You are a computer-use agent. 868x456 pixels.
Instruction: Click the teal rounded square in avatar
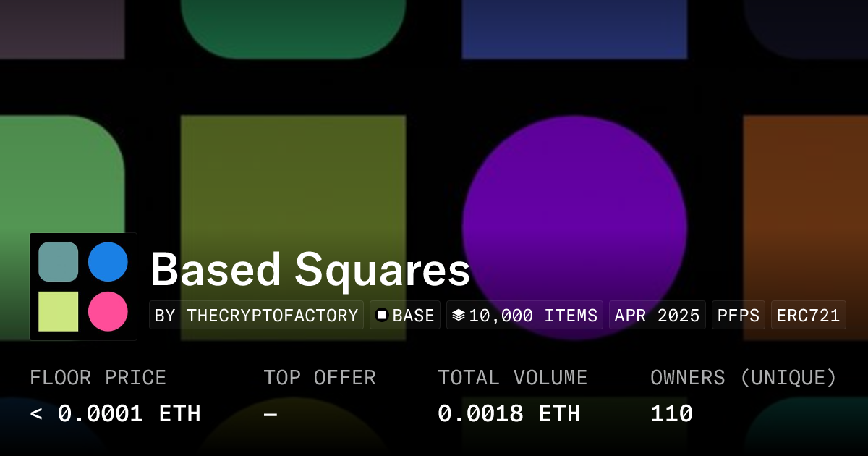tap(59, 262)
